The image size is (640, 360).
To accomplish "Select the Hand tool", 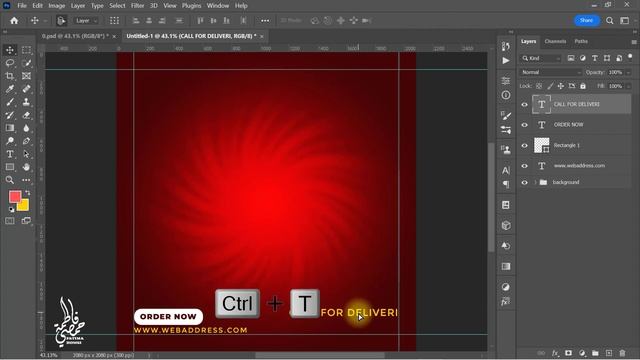I will 26,167.
